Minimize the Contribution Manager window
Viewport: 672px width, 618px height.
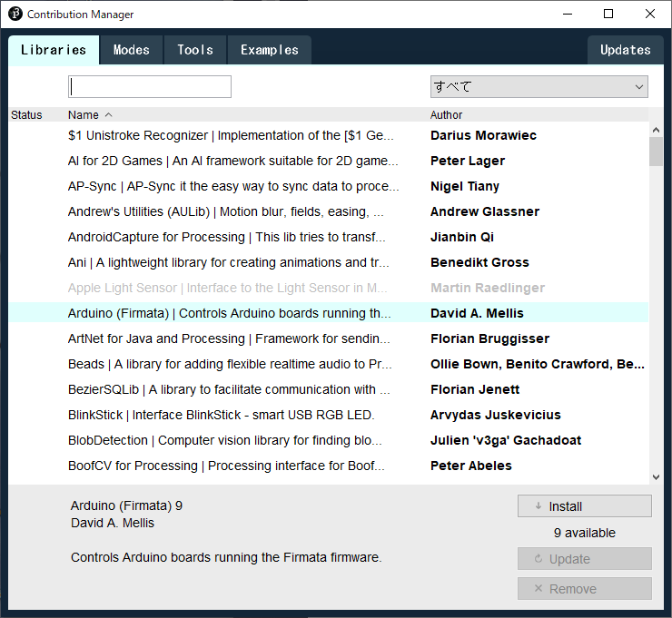568,14
